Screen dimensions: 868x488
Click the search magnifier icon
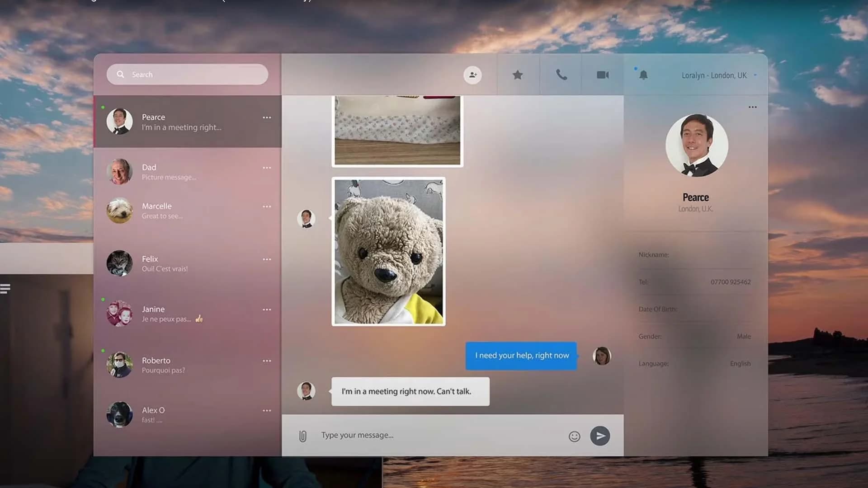click(120, 74)
